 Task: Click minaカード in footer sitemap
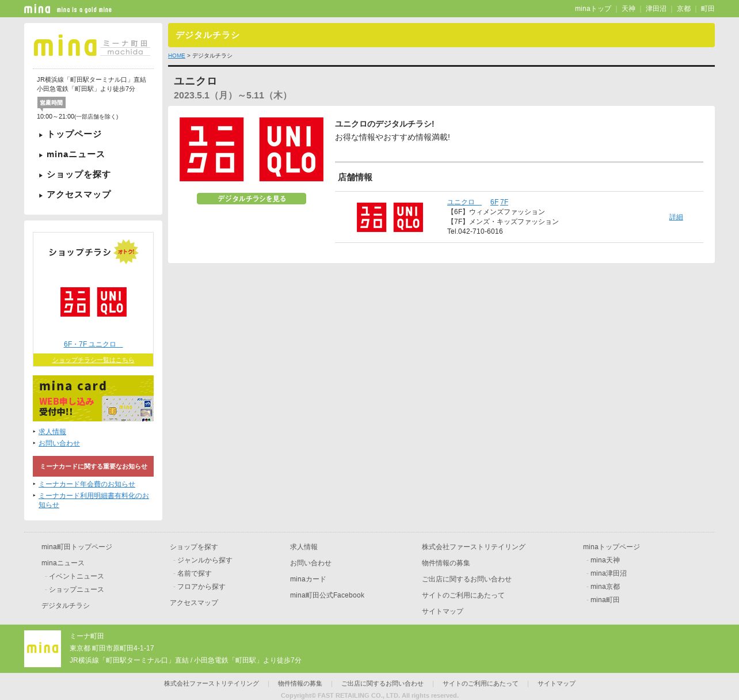point(308,579)
